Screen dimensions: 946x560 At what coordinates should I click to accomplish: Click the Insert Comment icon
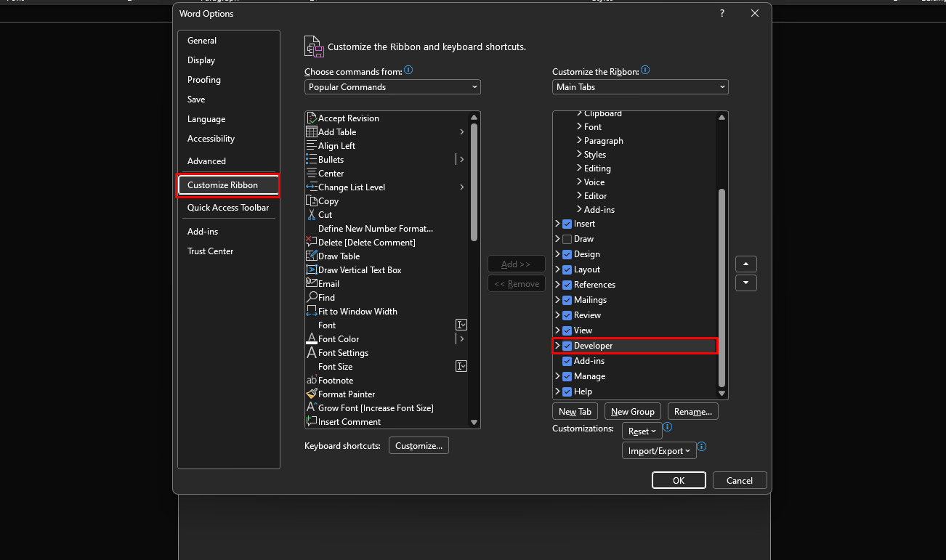coord(312,421)
